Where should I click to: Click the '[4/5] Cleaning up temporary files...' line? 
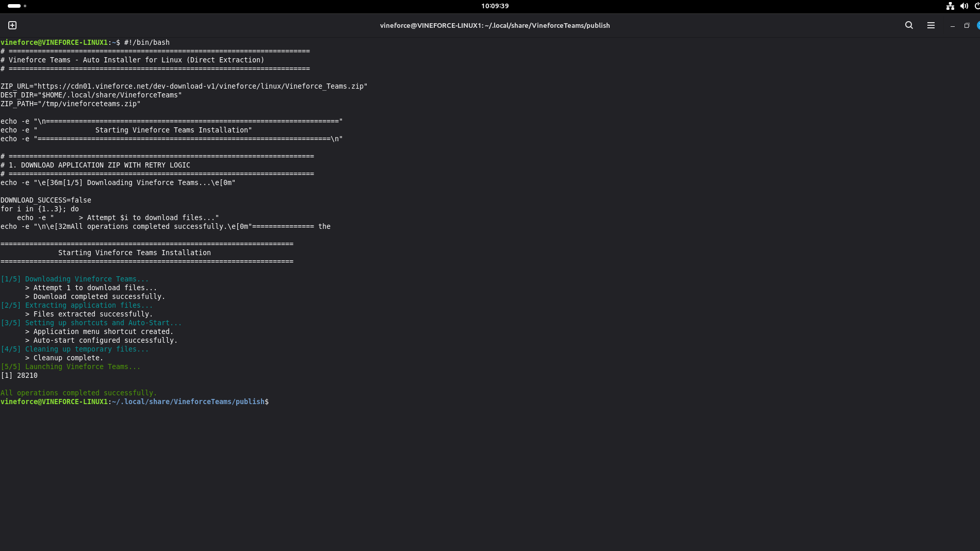(x=75, y=349)
